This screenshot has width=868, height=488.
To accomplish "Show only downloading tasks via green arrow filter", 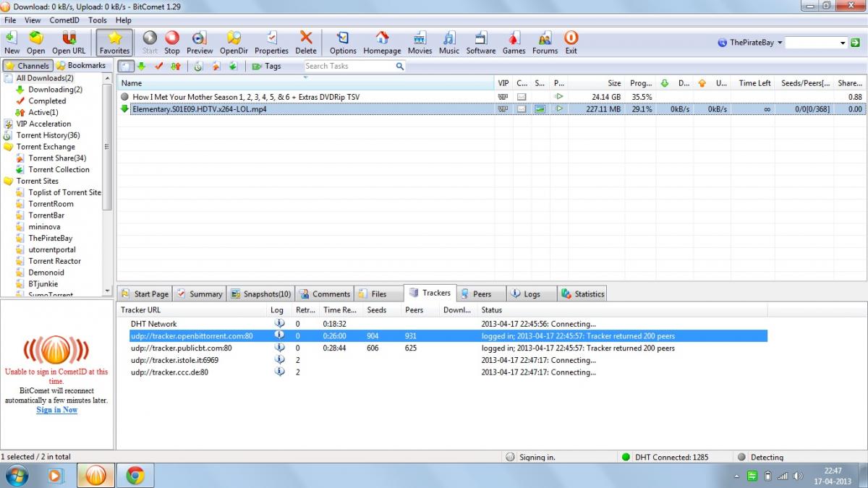I will click(x=142, y=66).
